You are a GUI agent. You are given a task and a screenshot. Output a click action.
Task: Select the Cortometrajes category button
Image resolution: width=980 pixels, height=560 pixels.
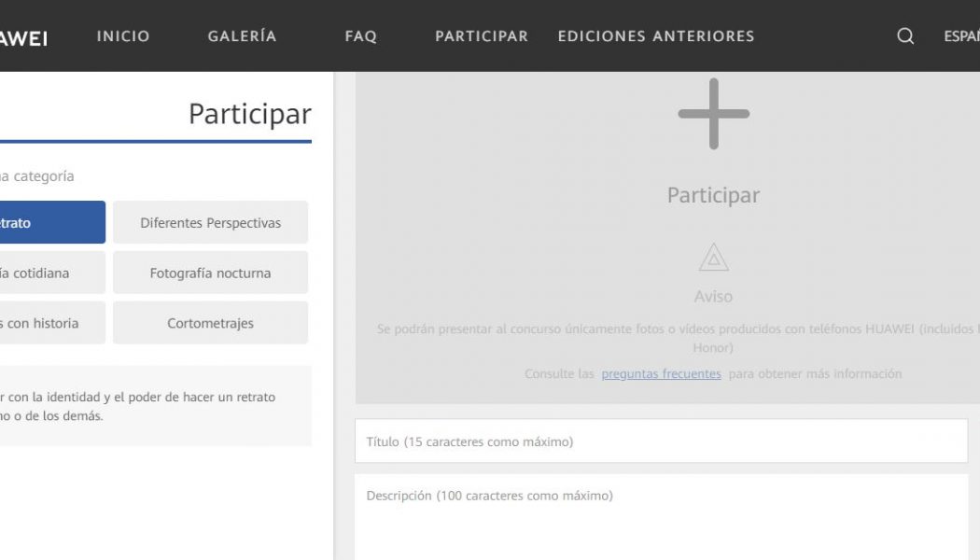coord(211,323)
